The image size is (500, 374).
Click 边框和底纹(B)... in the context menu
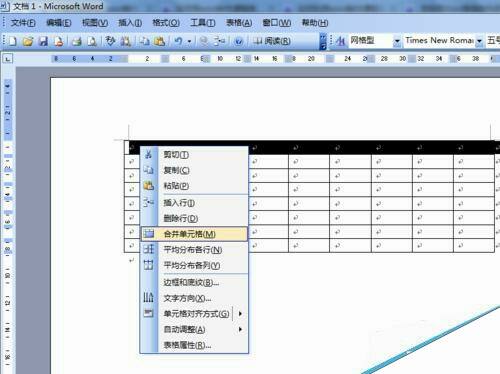(194, 283)
